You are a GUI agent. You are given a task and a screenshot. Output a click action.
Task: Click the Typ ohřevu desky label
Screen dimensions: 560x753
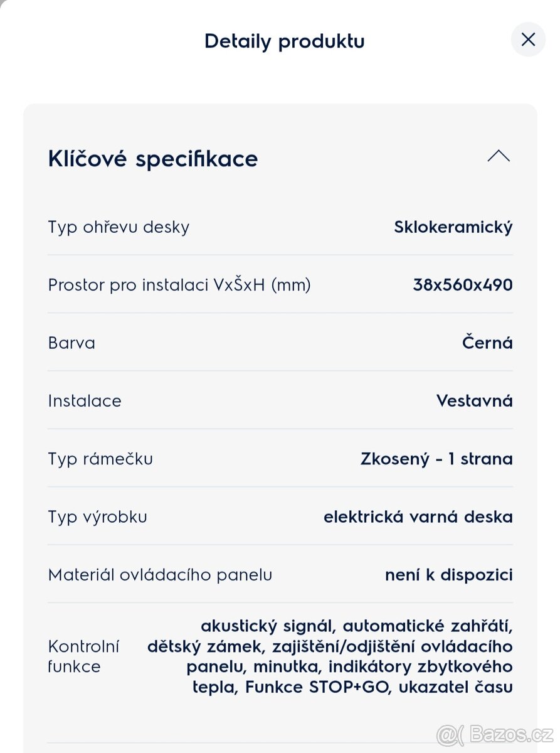(119, 227)
